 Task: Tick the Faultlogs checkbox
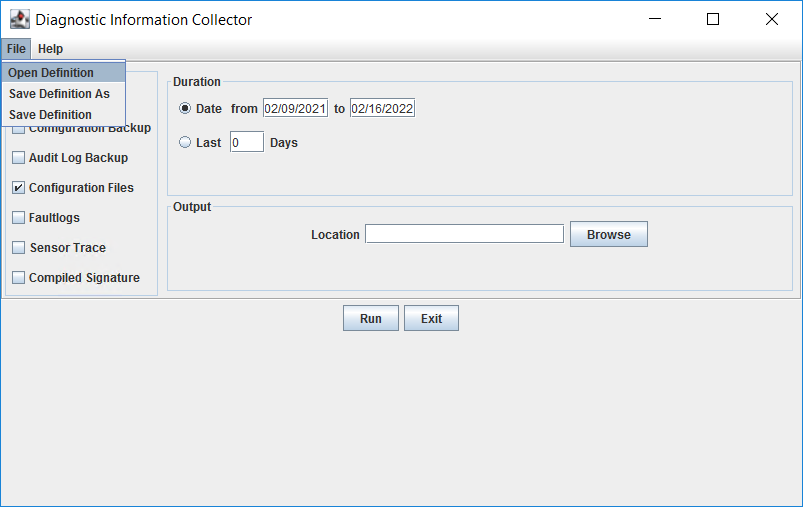pyautogui.click(x=18, y=218)
